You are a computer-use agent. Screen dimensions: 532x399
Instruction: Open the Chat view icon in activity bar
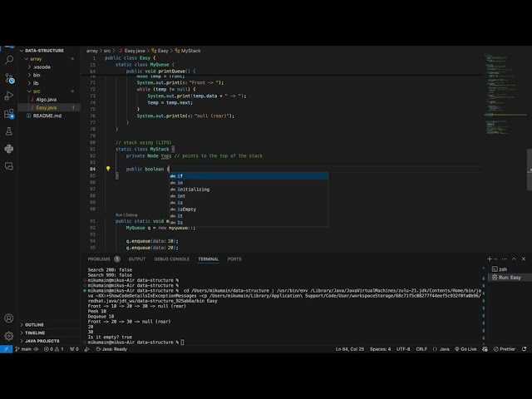click(x=9, y=166)
